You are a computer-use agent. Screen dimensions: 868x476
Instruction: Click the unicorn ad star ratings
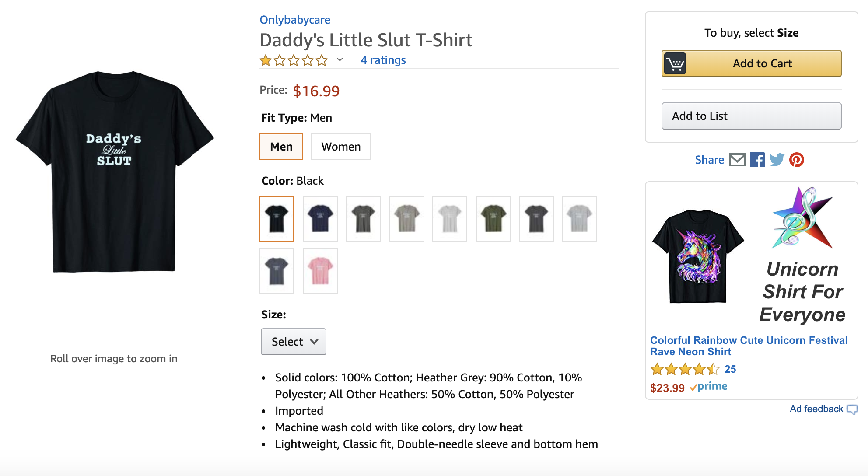click(684, 369)
